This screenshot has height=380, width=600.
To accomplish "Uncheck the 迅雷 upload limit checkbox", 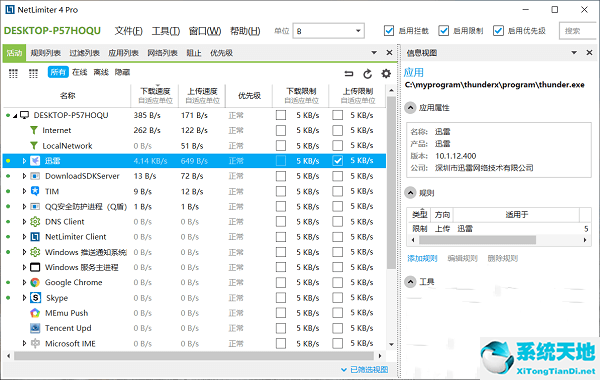I will [338, 161].
